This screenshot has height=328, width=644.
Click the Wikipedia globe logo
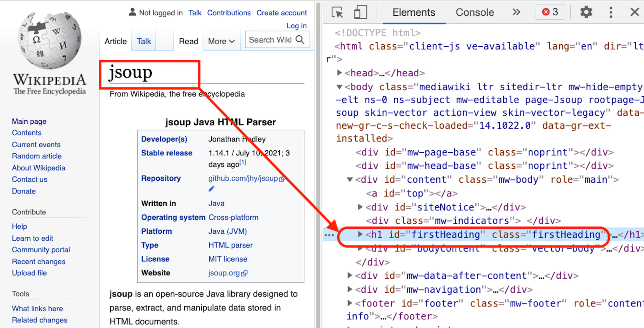tap(50, 40)
